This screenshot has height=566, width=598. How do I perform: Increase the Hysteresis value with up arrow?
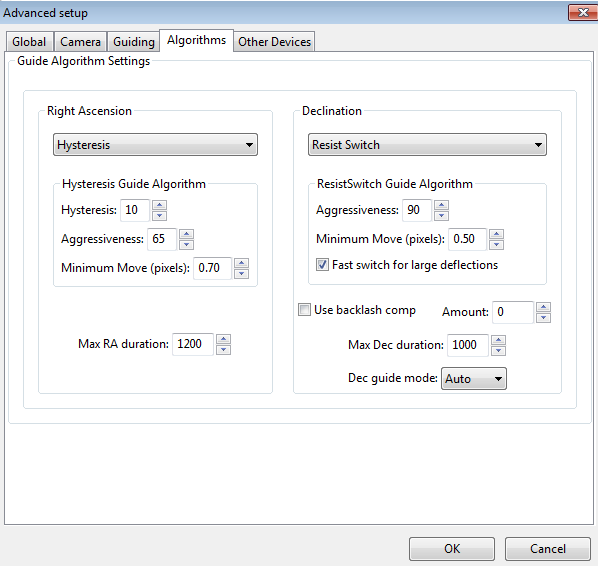pos(159,205)
